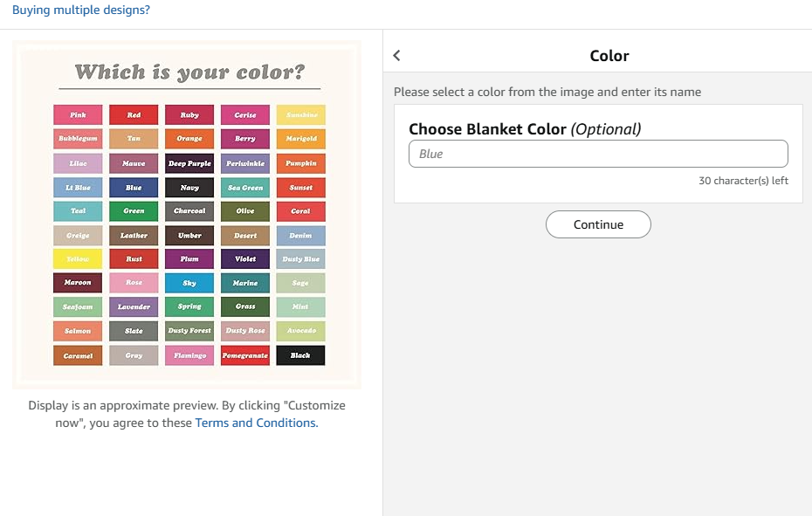Click the Periwinkle swatch
This screenshot has width=812, height=516.
tap(245, 163)
